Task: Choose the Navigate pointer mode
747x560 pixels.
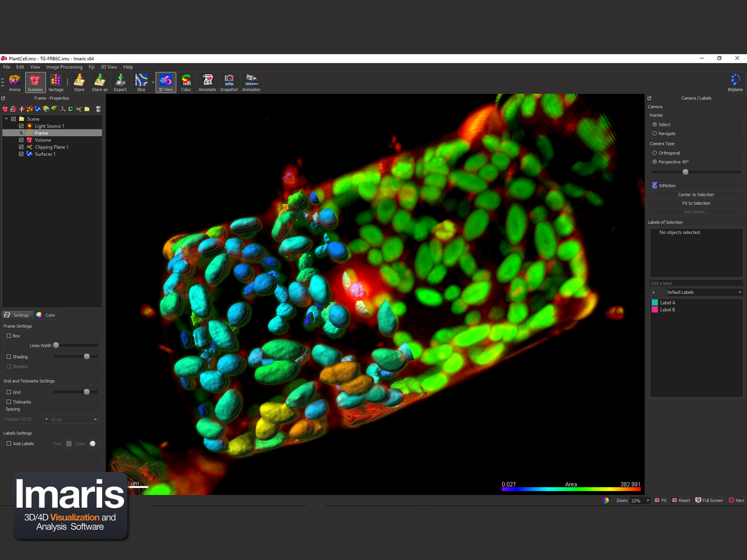Action: [655, 133]
